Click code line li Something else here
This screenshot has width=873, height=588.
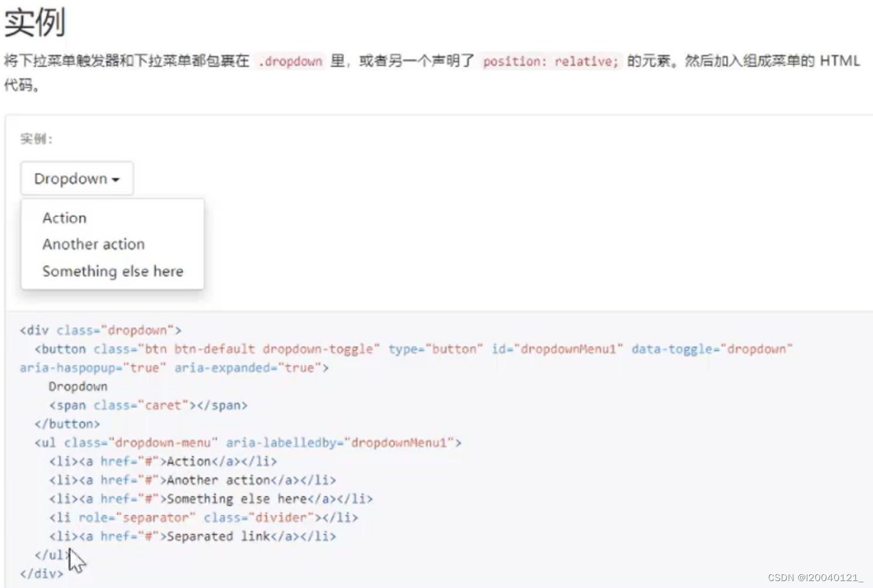(211, 499)
